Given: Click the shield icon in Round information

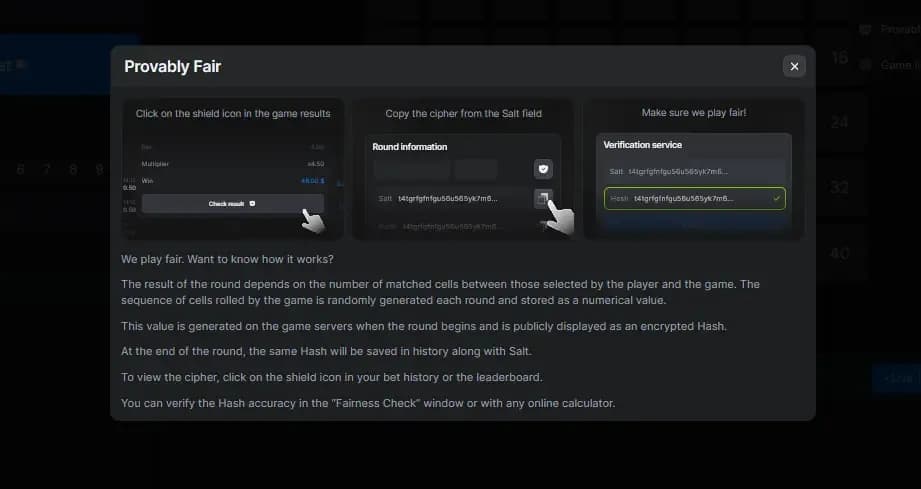Looking at the screenshot, I should point(543,169).
